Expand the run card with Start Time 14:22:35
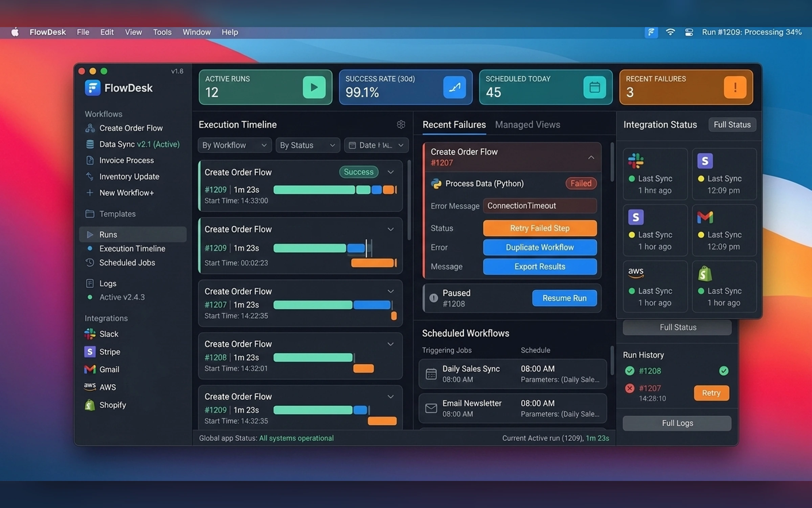This screenshot has height=508, width=812. pos(390,291)
